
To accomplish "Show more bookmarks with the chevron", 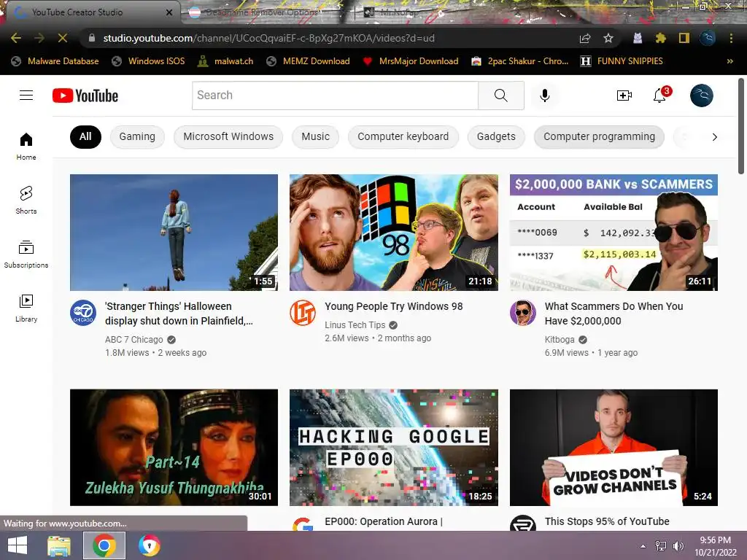I will click(x=729, y=61).
